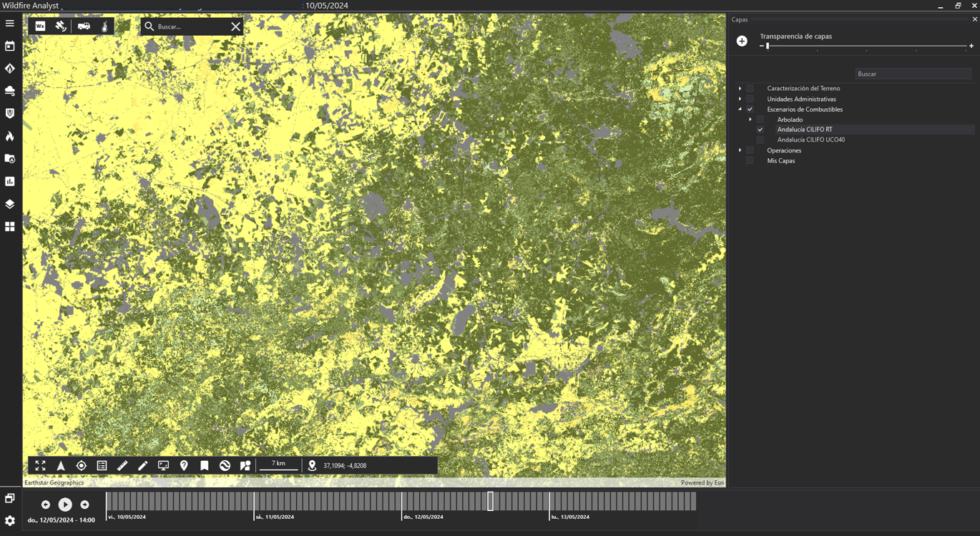The width and height of the screenshot is (980, 536).
Task: Open the map legend
Action: click(x=102, y=465)
